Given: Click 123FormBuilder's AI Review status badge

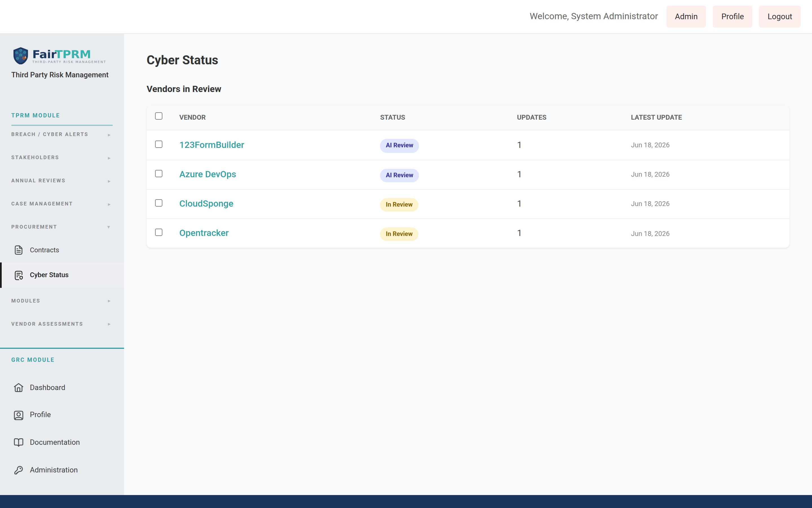Looking at the screenshot, I should point(399,145).
